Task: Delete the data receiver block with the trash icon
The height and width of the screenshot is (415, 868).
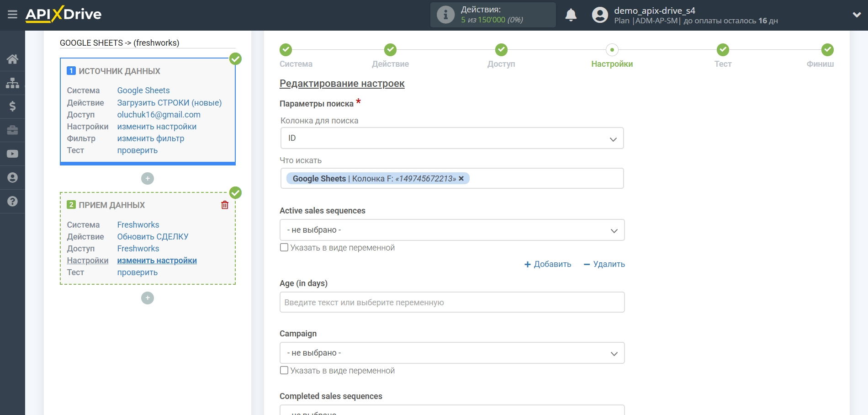Action: click(x=225, y=205)
